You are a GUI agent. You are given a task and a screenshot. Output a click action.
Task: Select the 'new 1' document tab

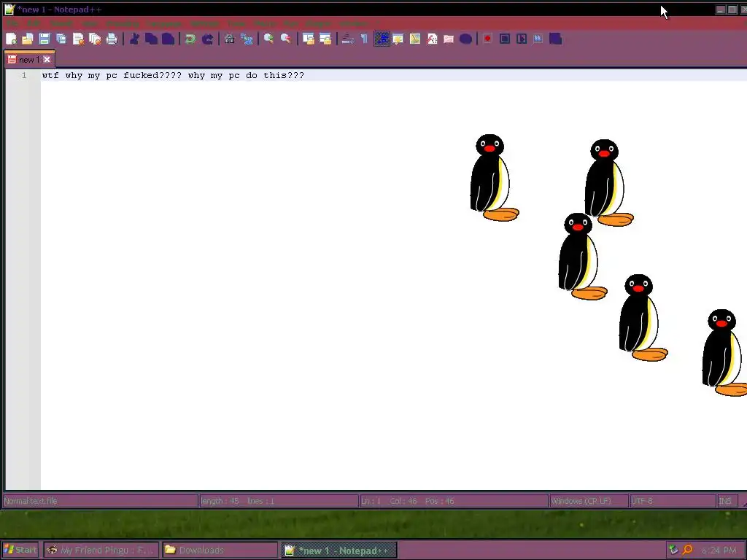[29, 60]
